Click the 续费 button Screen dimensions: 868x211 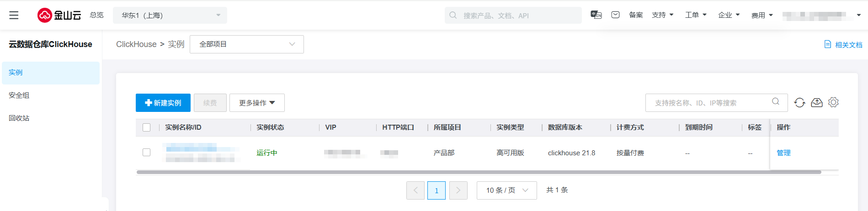(x=210, y=103)
